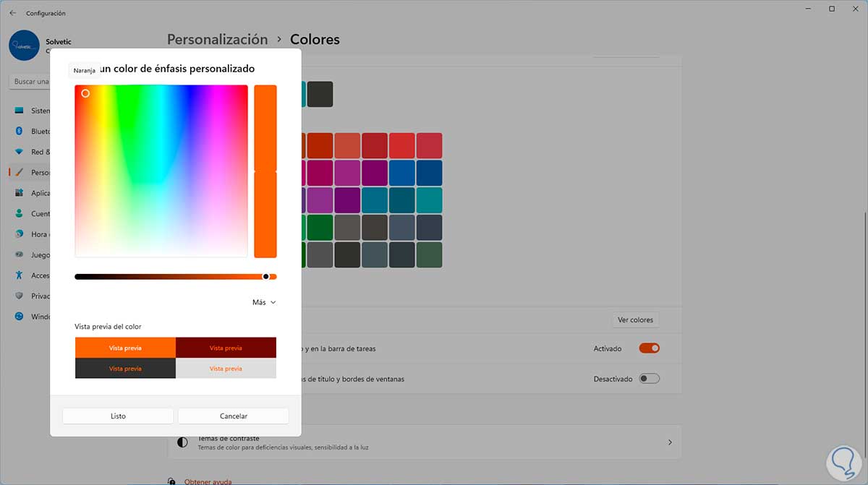The width and height of the screenshot is (868, 485).
Task: Select the Personalización brush icon in the sidebar
Action: click(x=19, y=173)
